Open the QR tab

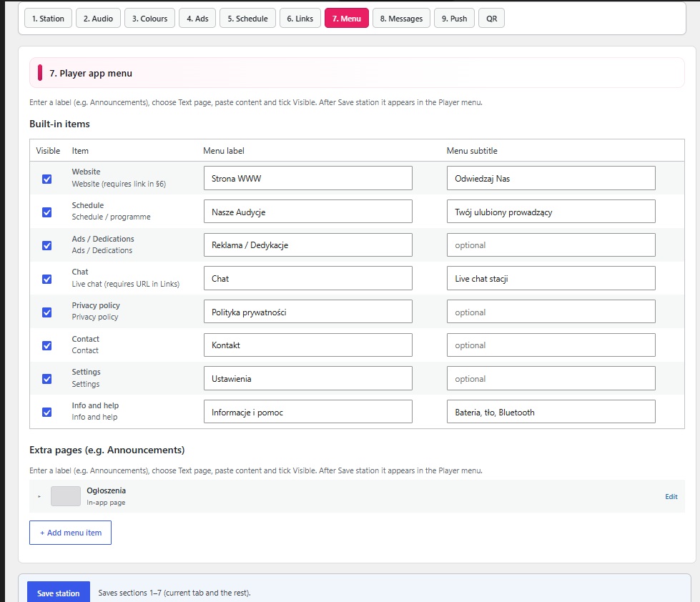tap(491, 19)
